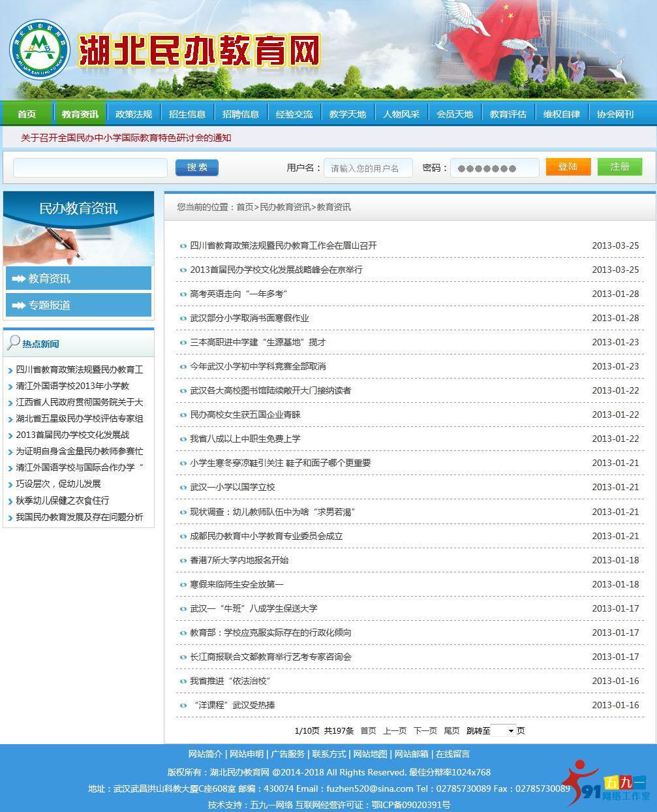
Task: Open the 协会网刊 navigation tab
Action: point(615,113)
